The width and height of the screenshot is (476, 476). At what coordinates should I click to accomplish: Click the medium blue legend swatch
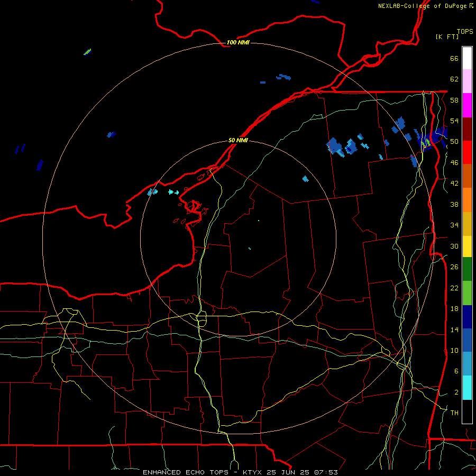click(467, 340)
